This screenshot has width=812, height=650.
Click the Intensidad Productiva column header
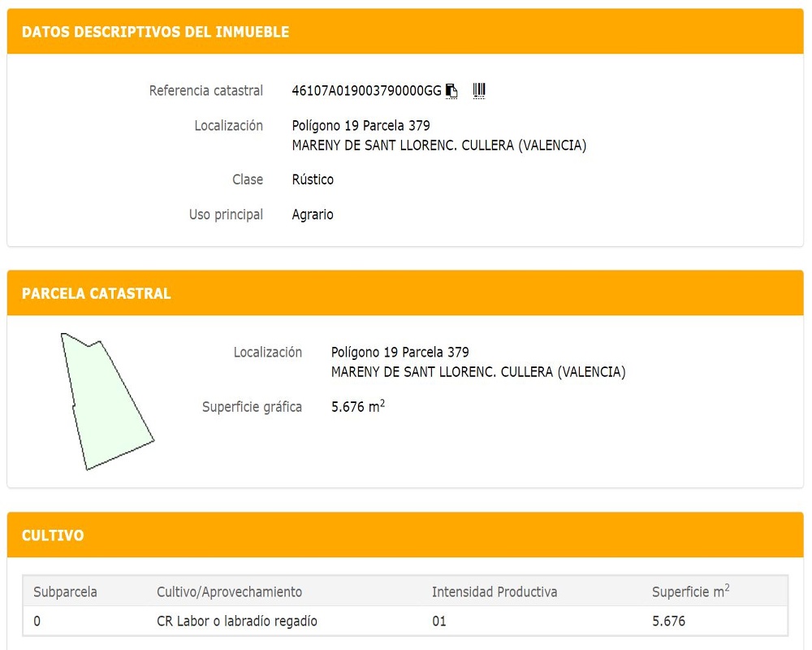pyautogui.click(x=495, y=591)
